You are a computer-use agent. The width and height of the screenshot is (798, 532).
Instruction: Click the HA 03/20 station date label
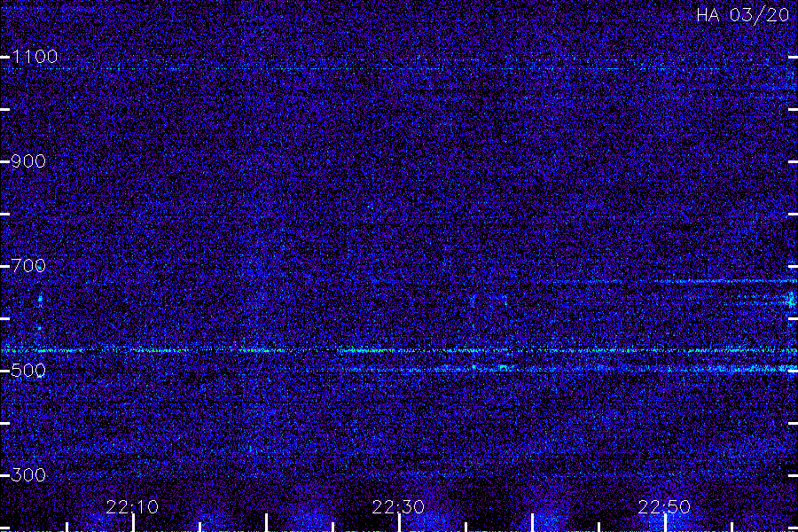pos(742,15)
